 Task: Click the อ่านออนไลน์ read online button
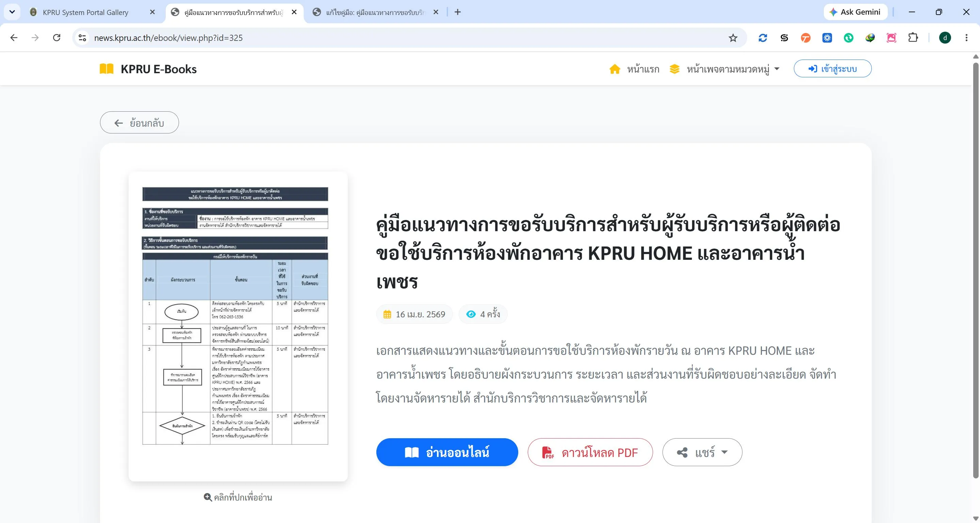pos(447,452)
